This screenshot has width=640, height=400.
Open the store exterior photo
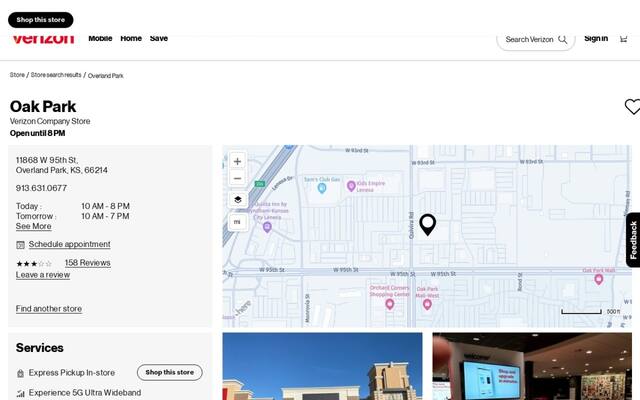pos(322,367)
